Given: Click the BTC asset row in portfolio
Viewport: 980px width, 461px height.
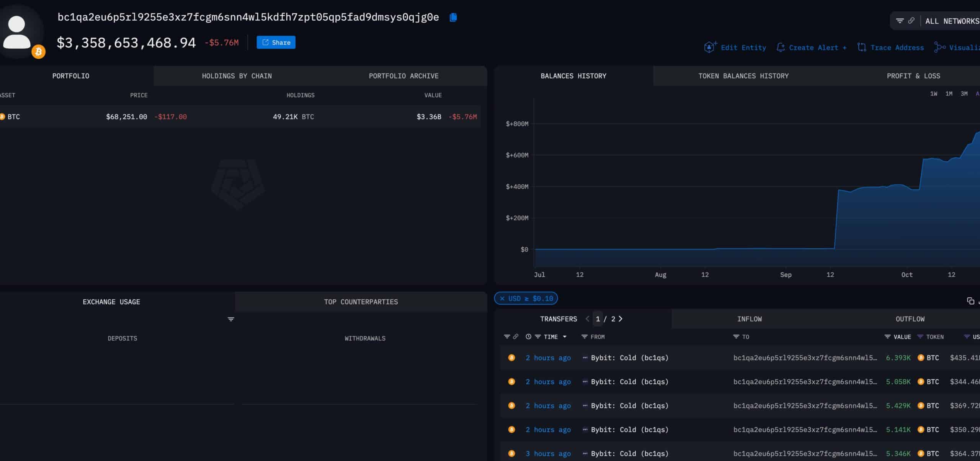Looking at the screenshot, I should coord(240,116).
